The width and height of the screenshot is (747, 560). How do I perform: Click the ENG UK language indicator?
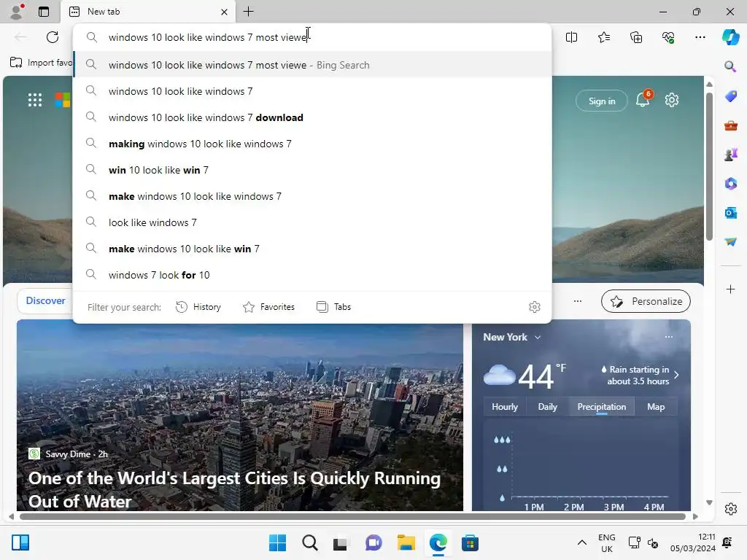[x=606, y=542]
